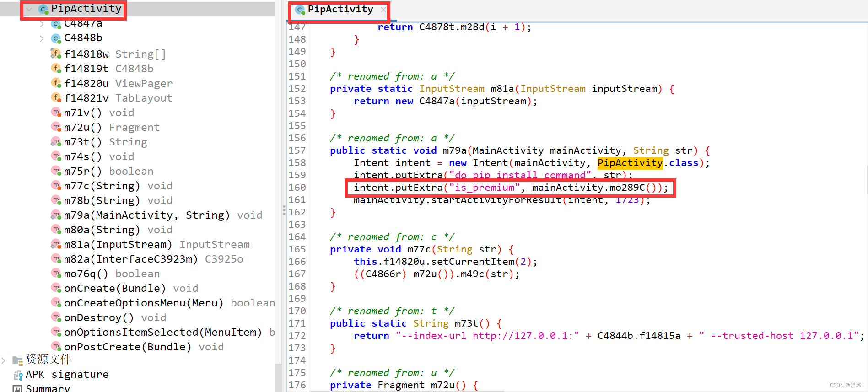Screen dimensions: 868x392
Task: Click "do_pip_install_command" string literal
Action: coord(520,175)
